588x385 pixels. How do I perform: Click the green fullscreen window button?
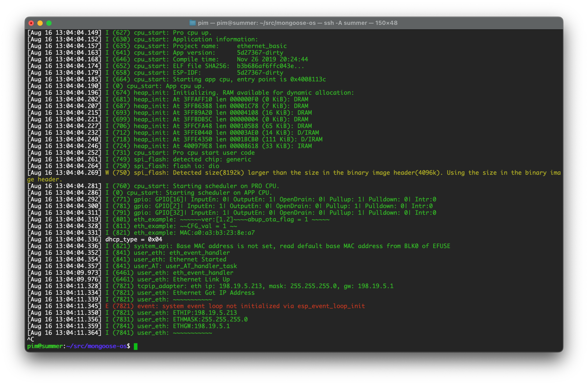click(49, 23)
